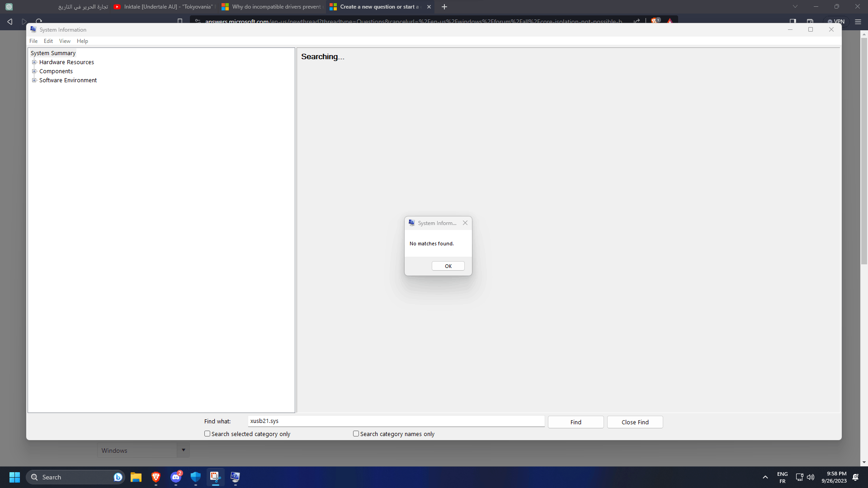Open the Brave VPN button
Image resolution: width=868 pixels, height=488 pixels.
(x=836, y=21)
